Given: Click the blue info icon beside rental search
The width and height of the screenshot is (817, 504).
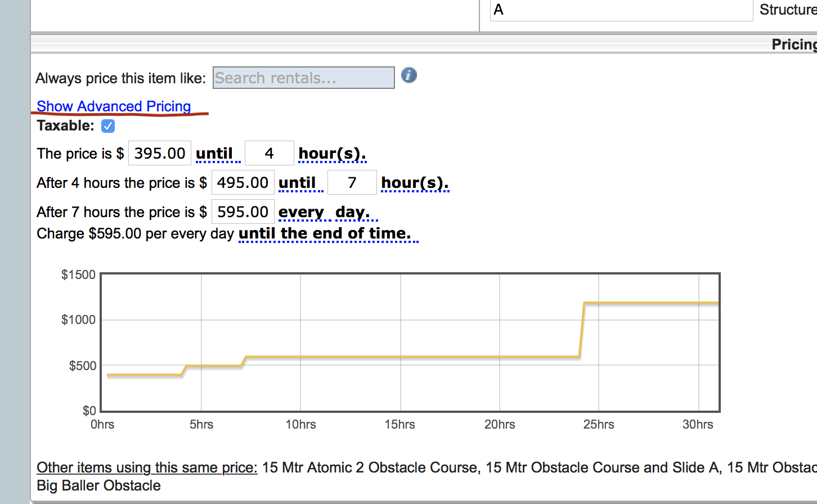Looking at the screenshot, I should (x=409, y=75).
